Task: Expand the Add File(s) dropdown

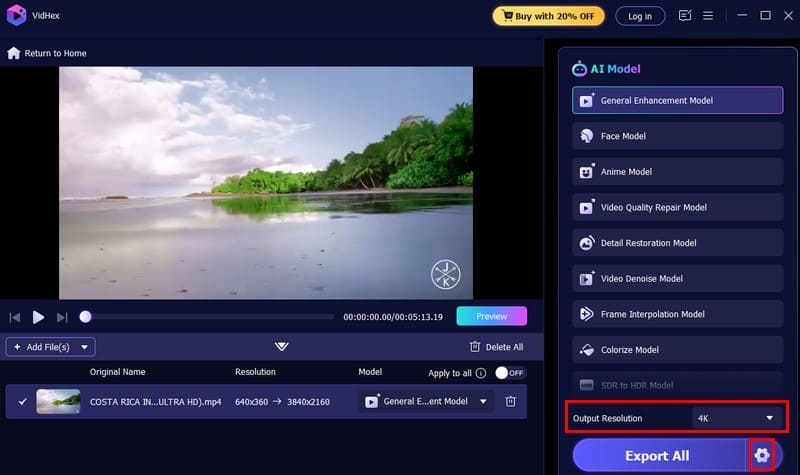Action: [x=85, y=347]
